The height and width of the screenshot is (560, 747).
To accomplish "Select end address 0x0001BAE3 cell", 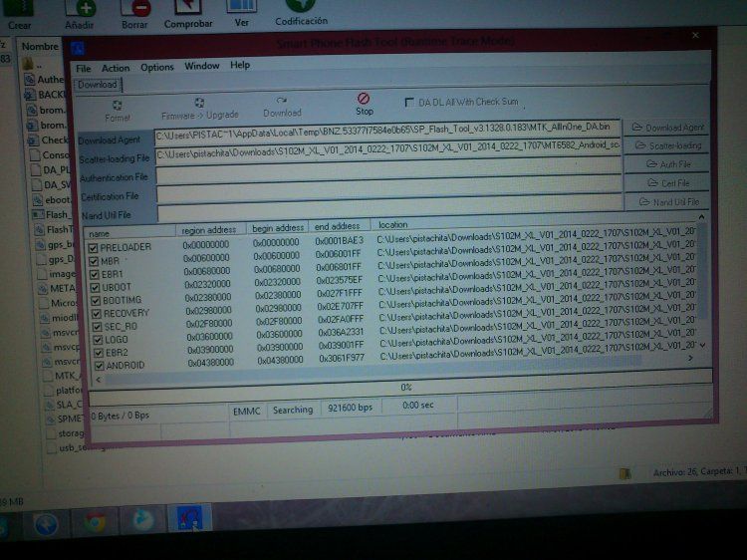I will click(x=340, y=240).
